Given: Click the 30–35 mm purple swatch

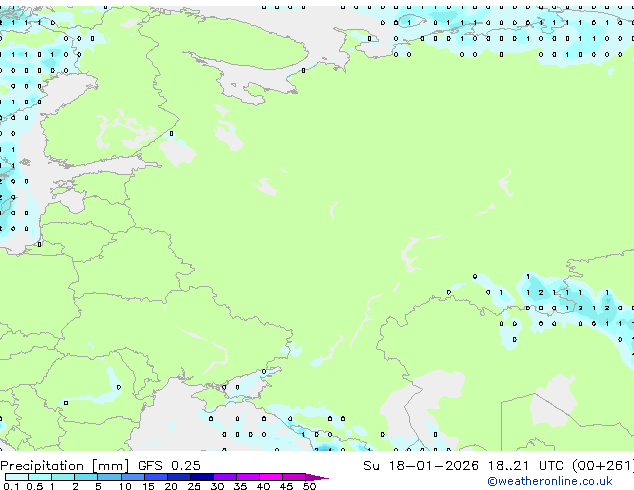Looking at the screenshot, I should 225,477.
